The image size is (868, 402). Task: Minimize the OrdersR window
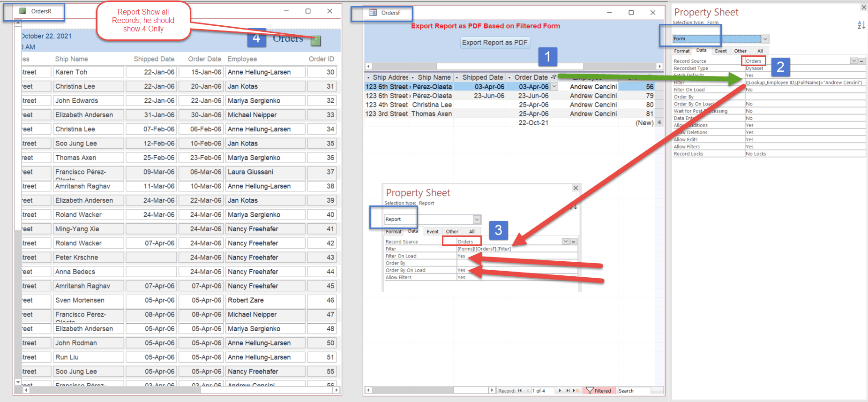click(x=286, y=11)
